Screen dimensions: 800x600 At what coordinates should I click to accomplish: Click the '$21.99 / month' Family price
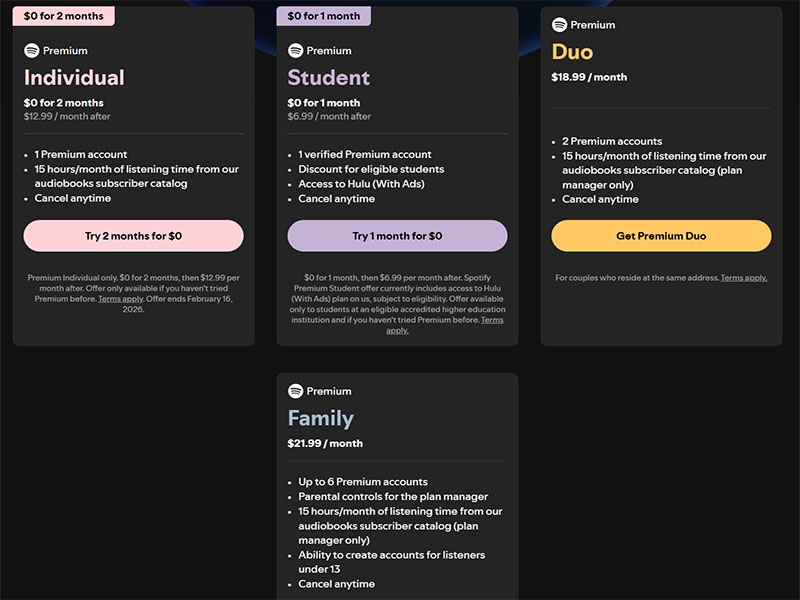[325, 443]
